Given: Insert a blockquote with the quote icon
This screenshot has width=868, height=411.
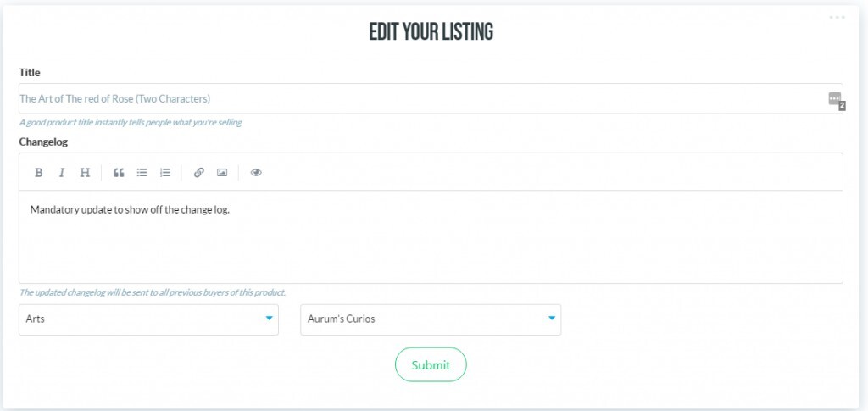Looking at the screenshot, I should (119, 172).
